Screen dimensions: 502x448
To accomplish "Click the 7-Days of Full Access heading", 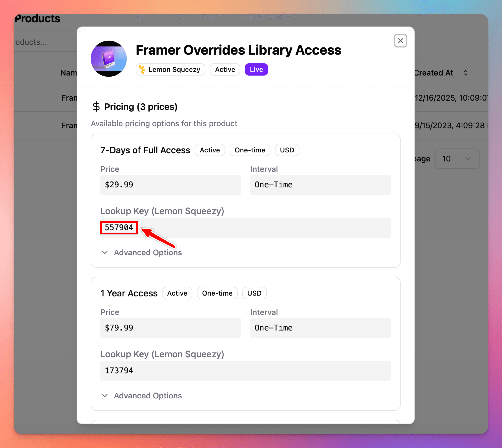I will [x=145, y=150].
